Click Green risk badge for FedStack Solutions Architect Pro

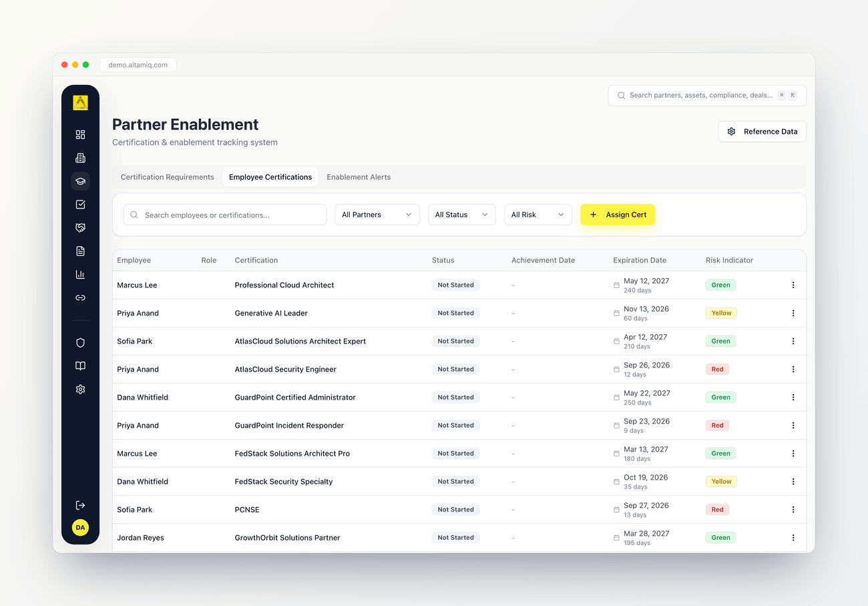point(720,454)
